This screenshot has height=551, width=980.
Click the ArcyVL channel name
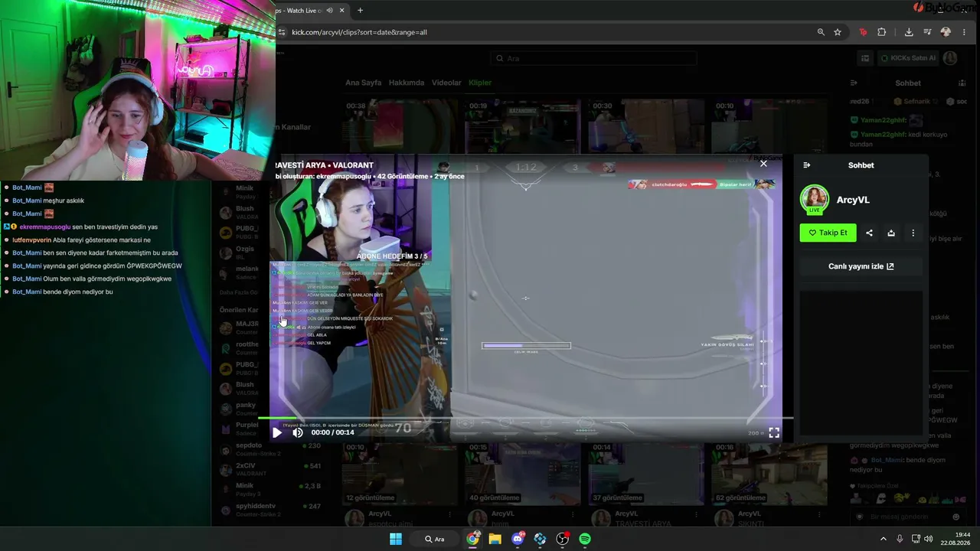click(853, 200)
